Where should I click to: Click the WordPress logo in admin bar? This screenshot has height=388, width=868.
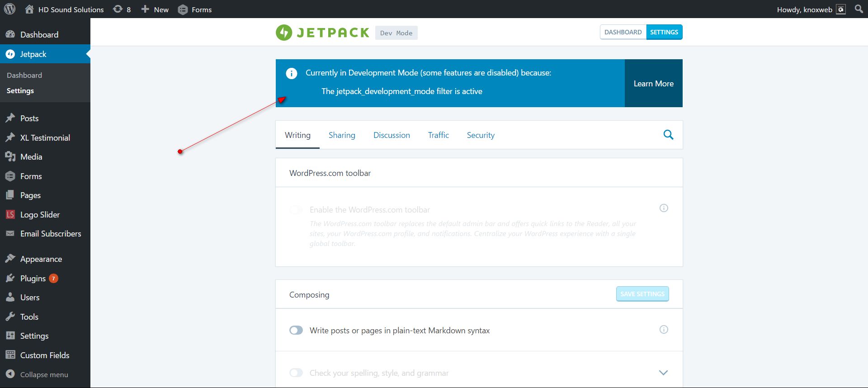[x=9, y=9]
